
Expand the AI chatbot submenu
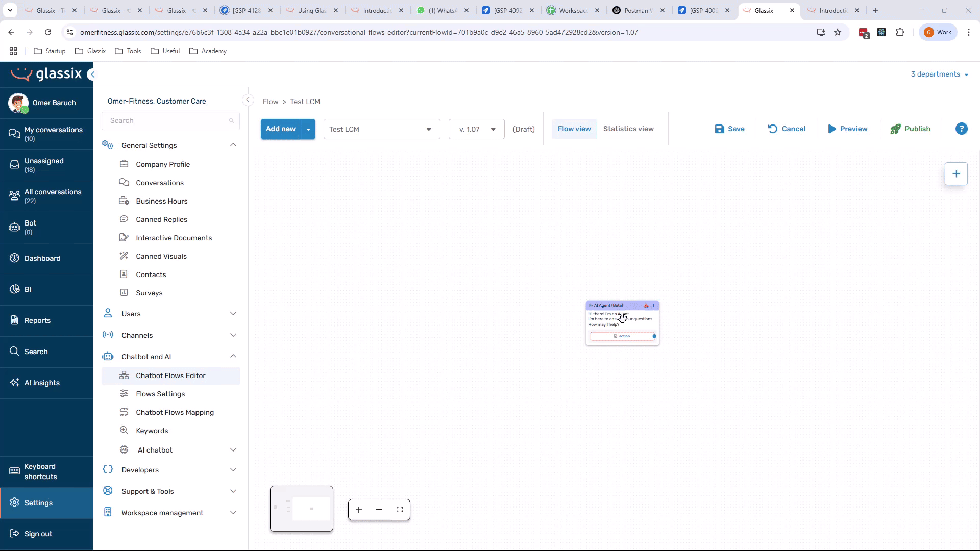point(233,450)
